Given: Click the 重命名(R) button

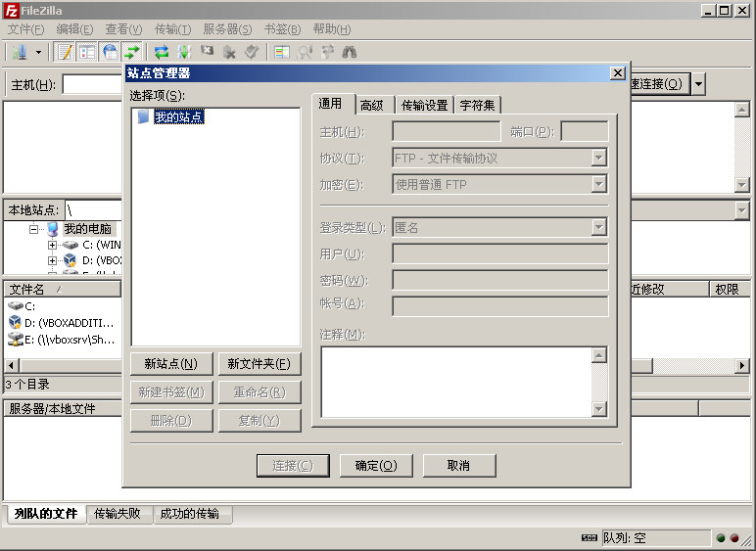Looking at the screenshot, I should pyautogui.click(x=260, y=392).
